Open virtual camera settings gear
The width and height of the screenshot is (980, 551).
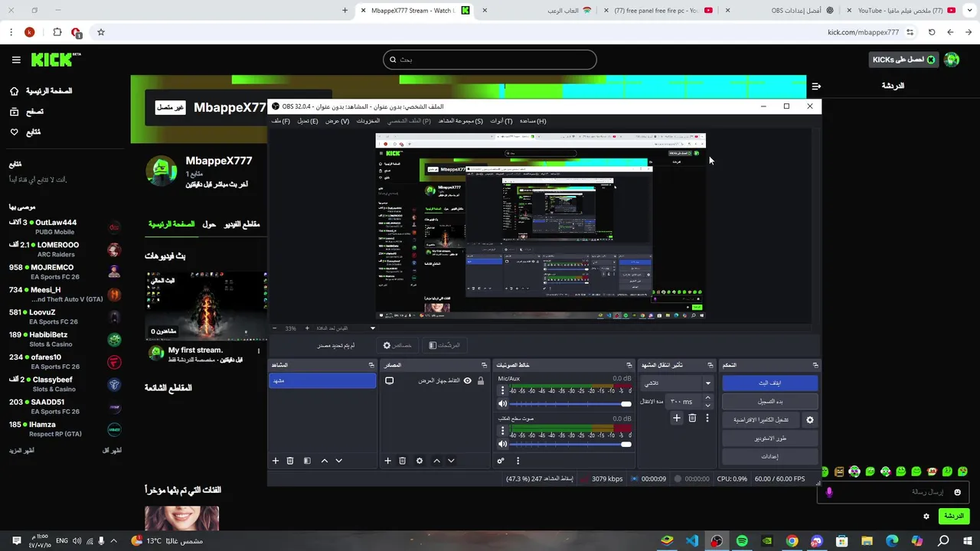tap(810, 420)
